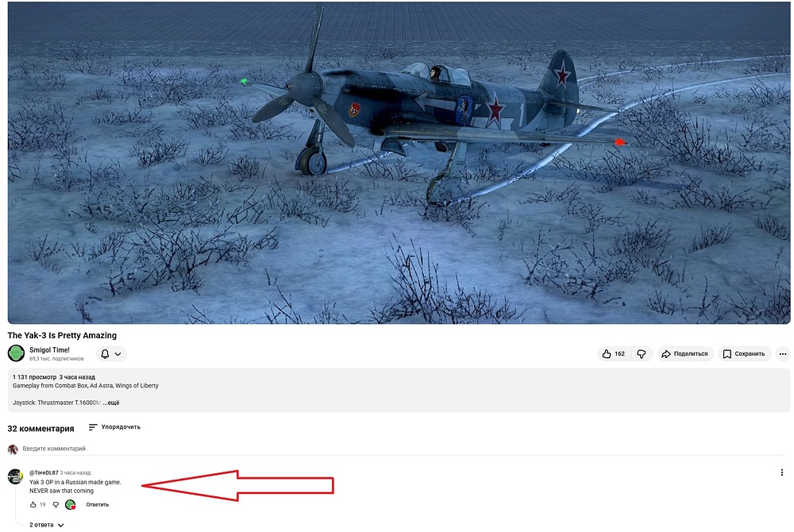Screen dimensions: 794x532
Task: Dislike the Yak-3 video
Action: 642,354
